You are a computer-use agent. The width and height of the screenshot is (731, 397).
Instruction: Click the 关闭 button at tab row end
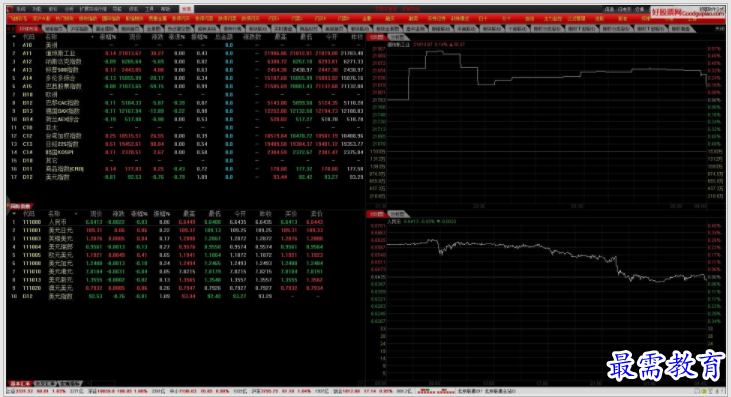[720, 28]
